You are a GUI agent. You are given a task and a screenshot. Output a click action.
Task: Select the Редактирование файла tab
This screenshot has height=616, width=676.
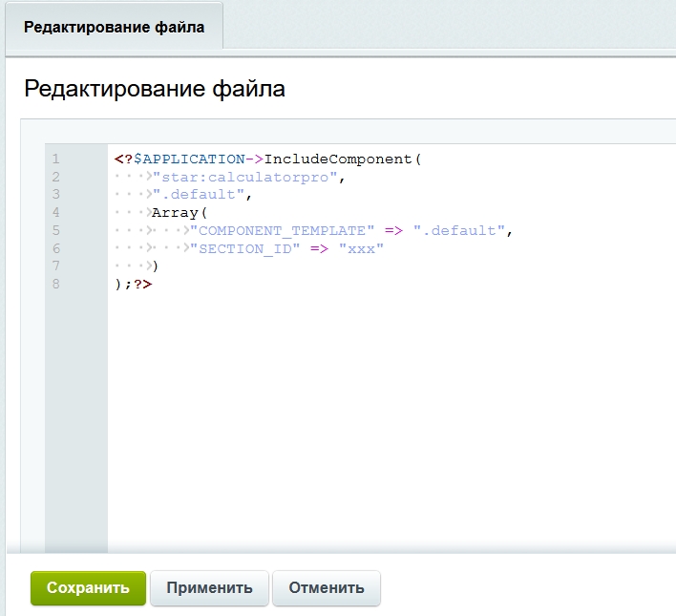tap(114, 28)
